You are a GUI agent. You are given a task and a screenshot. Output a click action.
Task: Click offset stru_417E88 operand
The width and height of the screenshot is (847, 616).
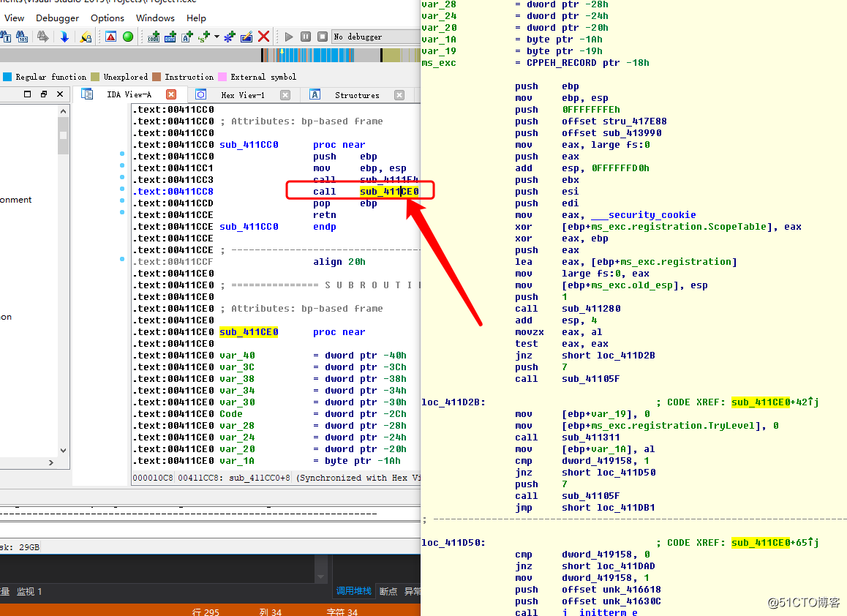(614, 121)
